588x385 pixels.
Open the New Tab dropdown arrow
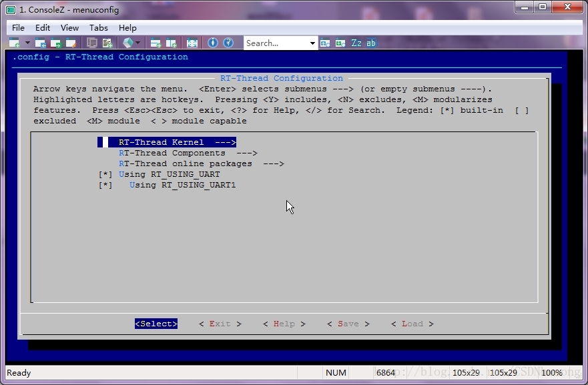tap(27, 43)
